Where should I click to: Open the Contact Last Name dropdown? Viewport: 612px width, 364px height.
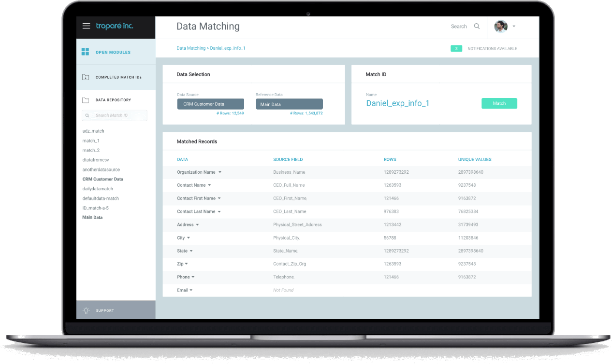[219, 212]
